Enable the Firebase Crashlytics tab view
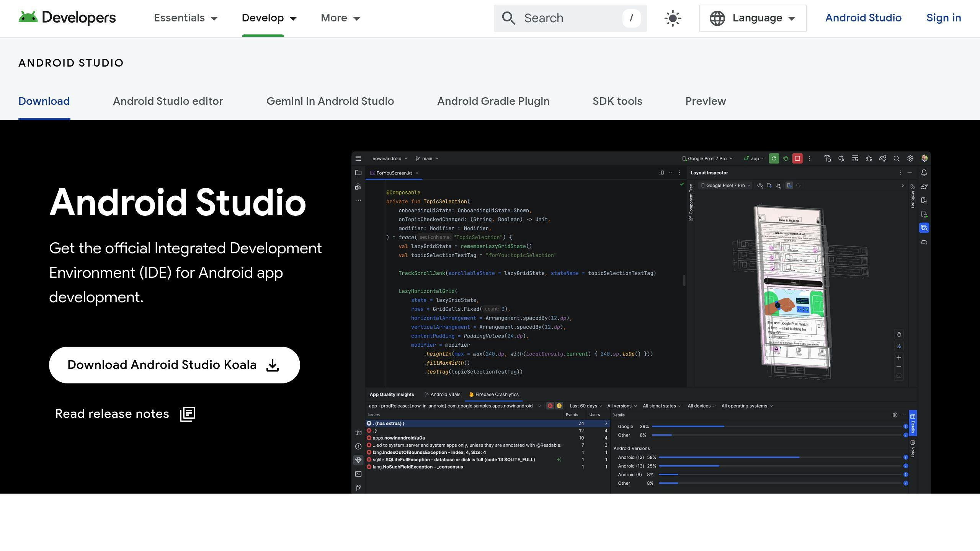Image resolution: width=980 pixels, height=551 pixels. coord(496,394)
